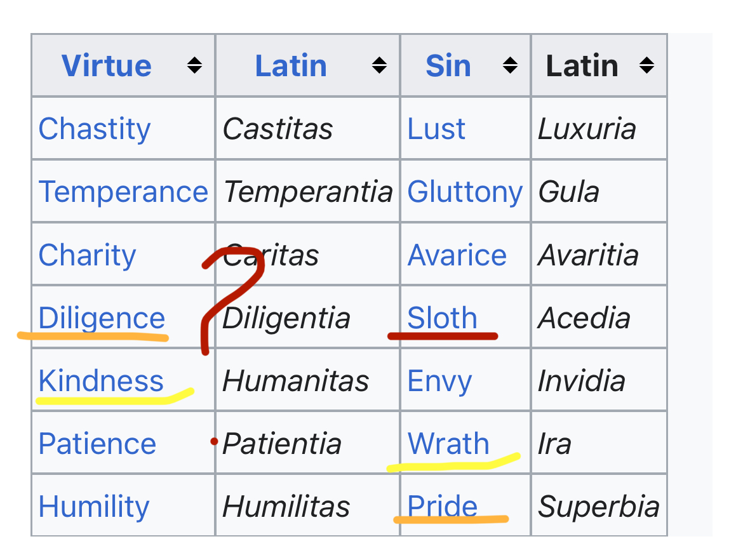
Task: Follow the Diligence link
Action: click(102, 318)
